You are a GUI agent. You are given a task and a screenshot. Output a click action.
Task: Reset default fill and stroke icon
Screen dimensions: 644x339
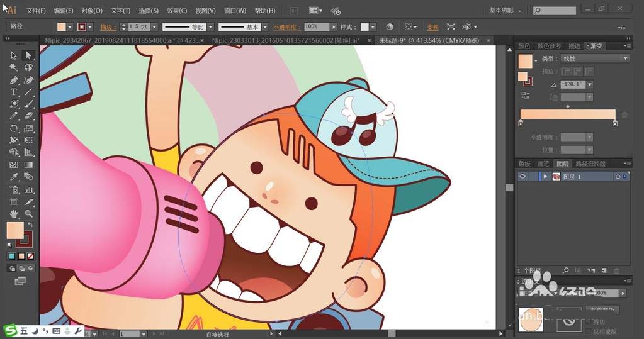9,245
